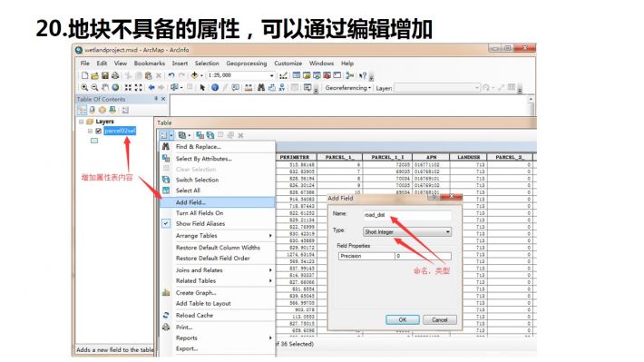
Task: Open Joins and Relates submenu
Action: click(218, 270)
